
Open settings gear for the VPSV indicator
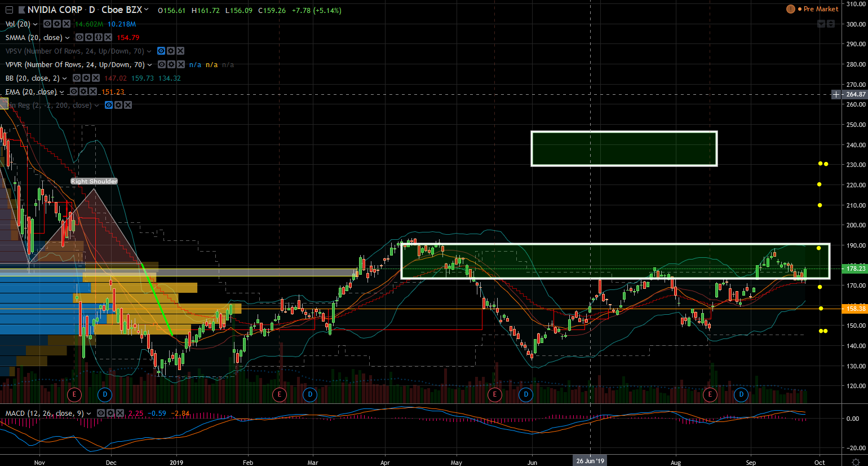[171, 51]
